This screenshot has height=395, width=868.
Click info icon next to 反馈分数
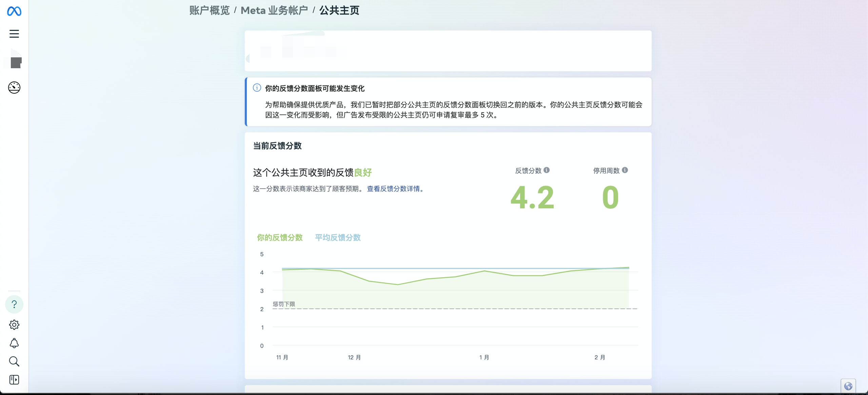(547, 170)
